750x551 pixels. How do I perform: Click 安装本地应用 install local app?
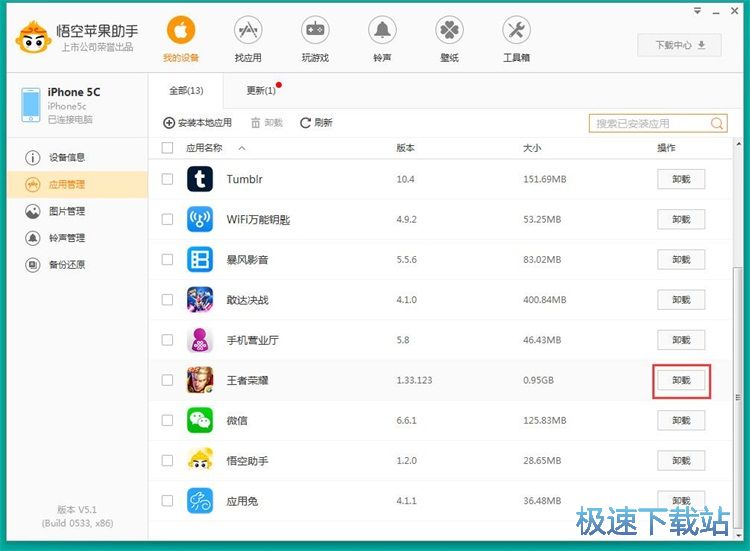198,123
